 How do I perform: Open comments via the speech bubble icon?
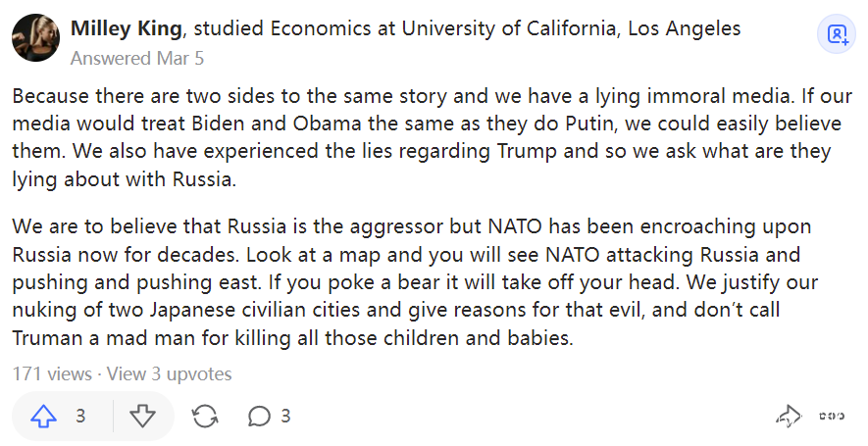(x=259, y=417)
